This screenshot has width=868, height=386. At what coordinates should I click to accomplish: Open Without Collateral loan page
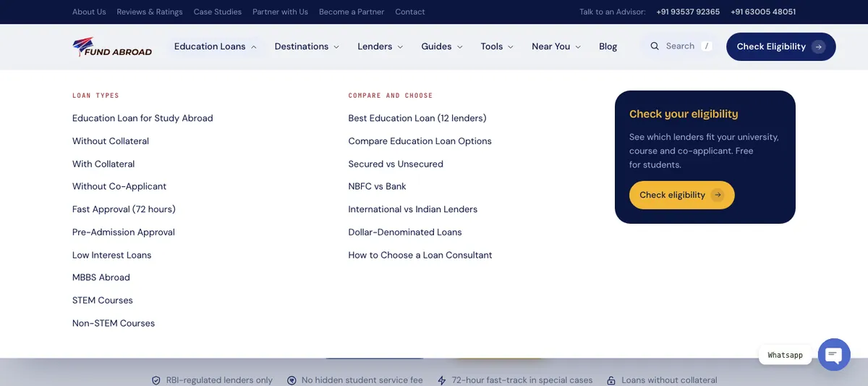111,141
